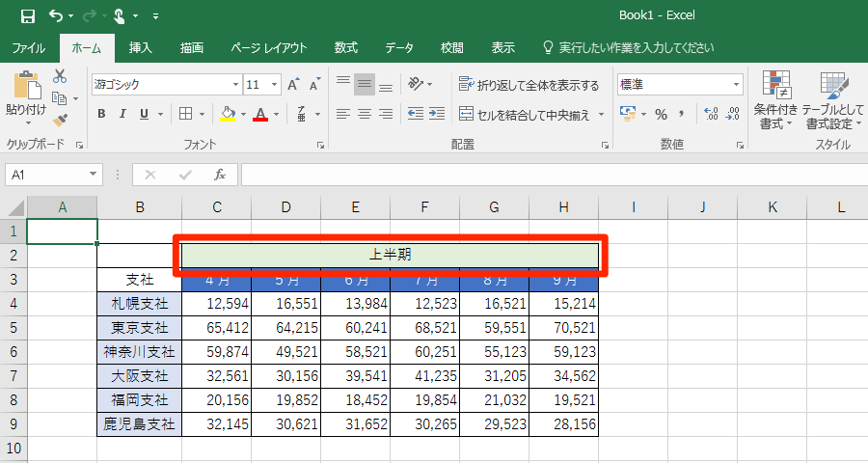868x463 pixels.
Task: Open the 標準 number format dropdown
Action: pos(735,85)
